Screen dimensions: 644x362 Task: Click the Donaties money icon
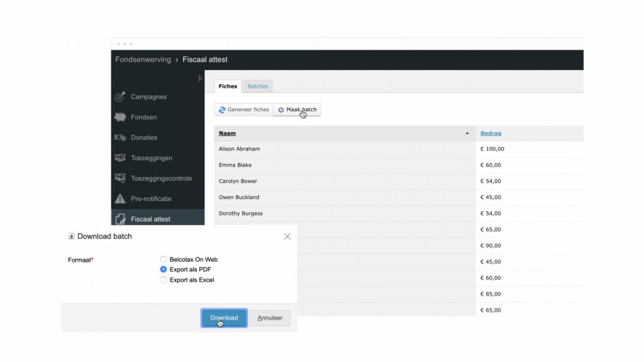120,137
